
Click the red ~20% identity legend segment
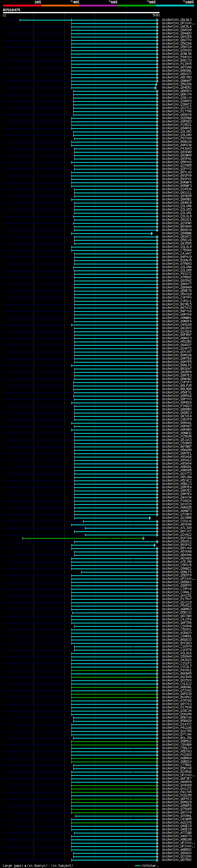point(22,6)
